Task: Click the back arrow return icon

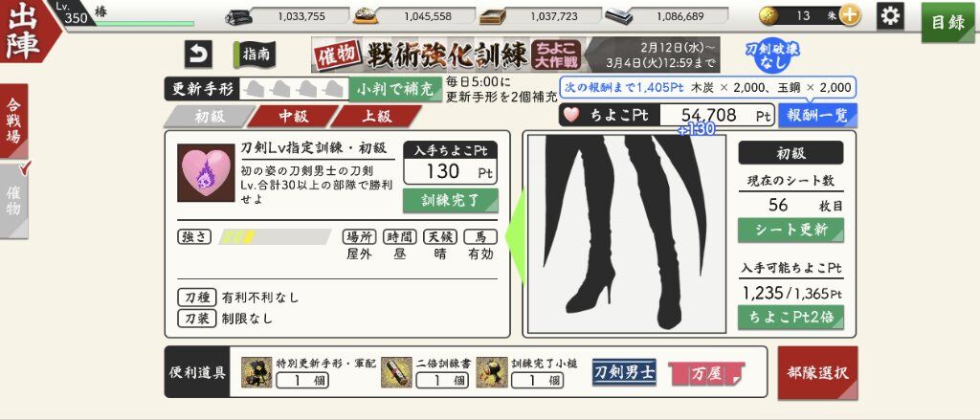Action: click(198, 55)
